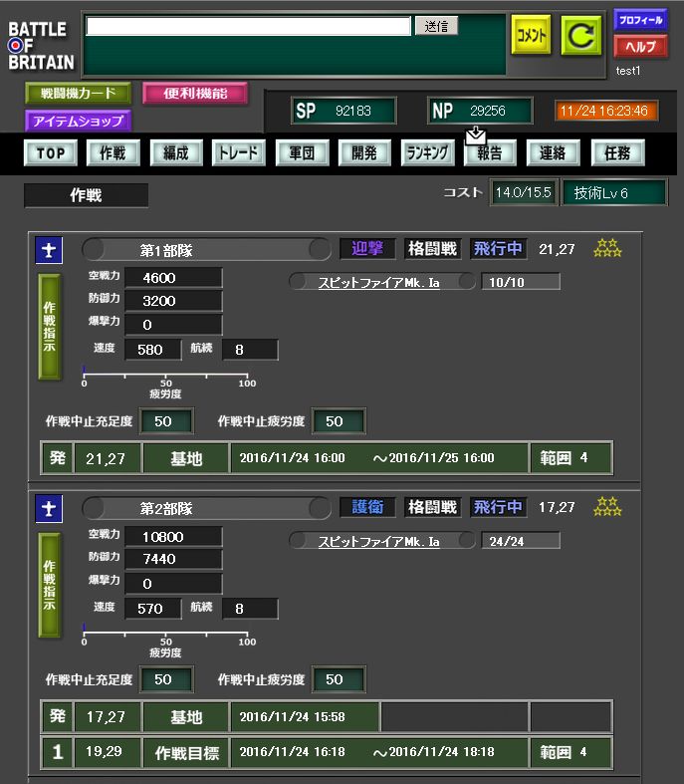This screenshot has height=784, width=684.
Task: Click the star rating of 第1部隊
Action: [x=607, y=248]
